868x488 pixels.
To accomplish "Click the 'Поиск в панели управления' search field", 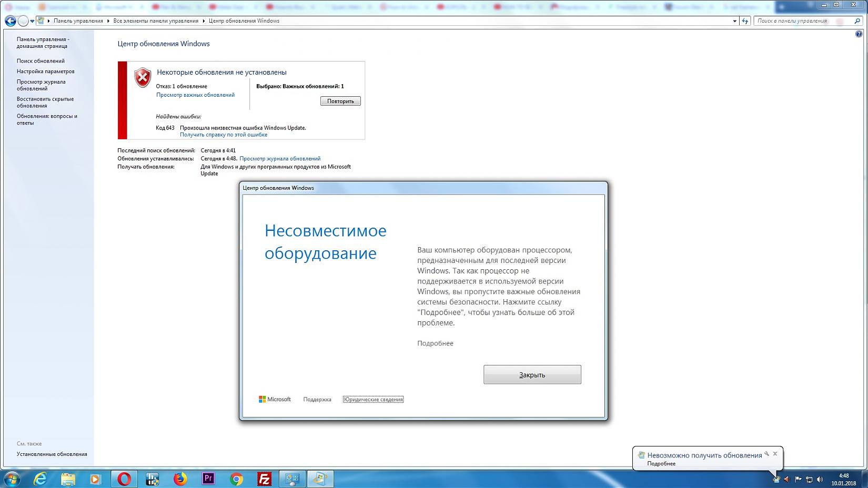I will [x=802, y=21].
